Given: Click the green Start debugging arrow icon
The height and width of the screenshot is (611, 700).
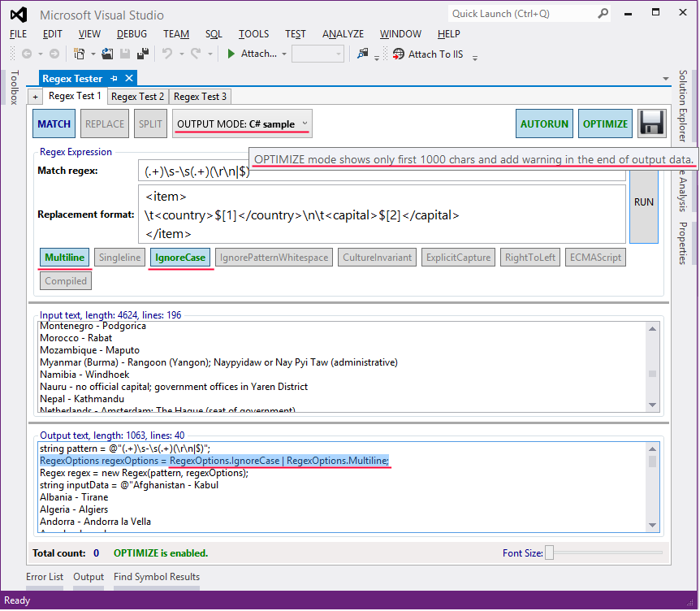Looking at the screenshot, I should point(231,54).
